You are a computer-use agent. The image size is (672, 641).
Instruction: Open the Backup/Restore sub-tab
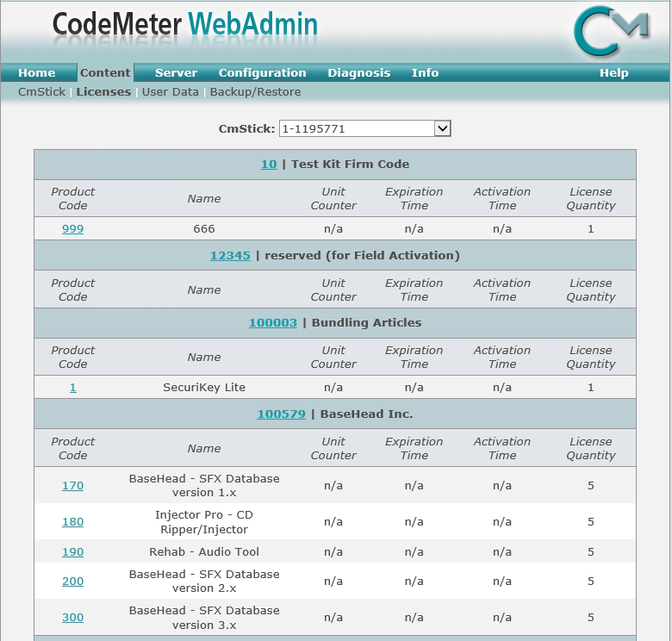click(x=255, y=91)
